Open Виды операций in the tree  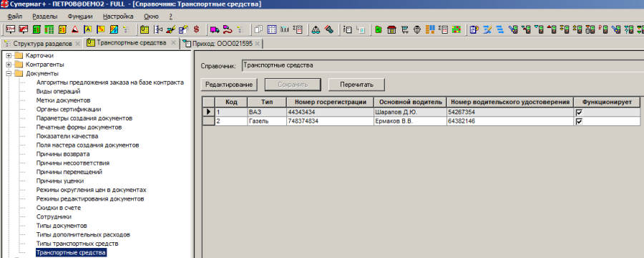point(59,91)
